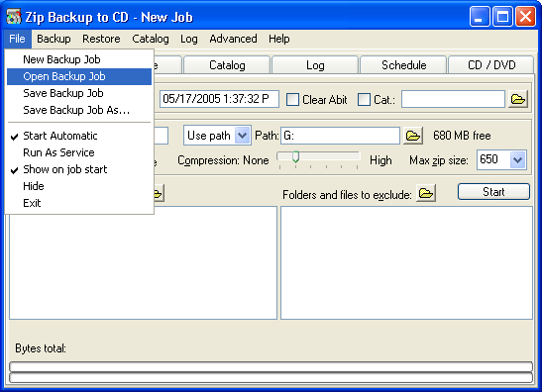
Task: Switch to the Log tab
Action: click(x=315, y=65)
